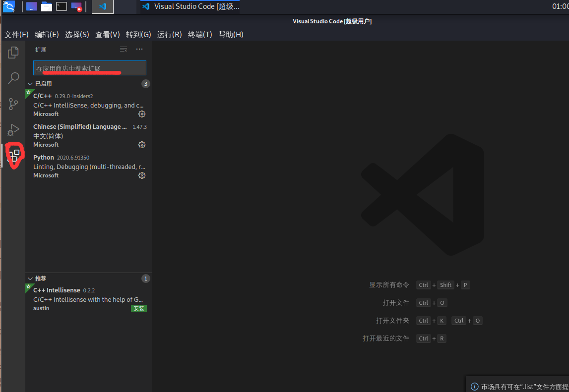Click the taskbar clock
569x392 pixels.
coord(560,6)
